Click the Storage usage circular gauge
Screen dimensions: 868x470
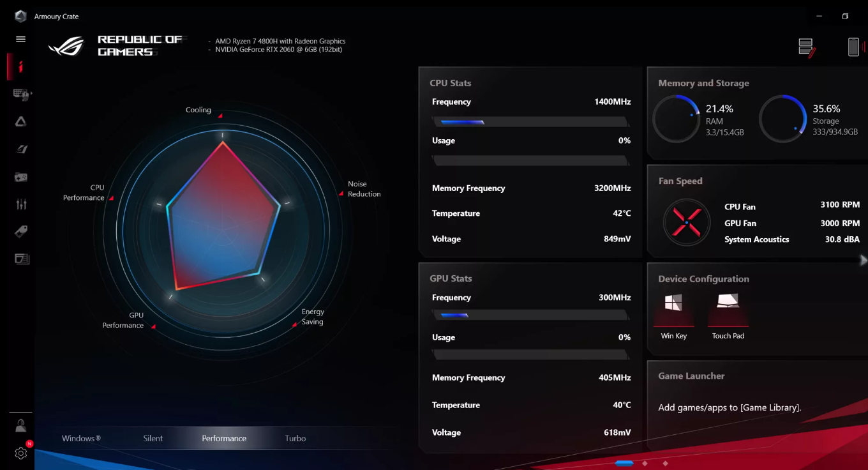pos(783,119)
